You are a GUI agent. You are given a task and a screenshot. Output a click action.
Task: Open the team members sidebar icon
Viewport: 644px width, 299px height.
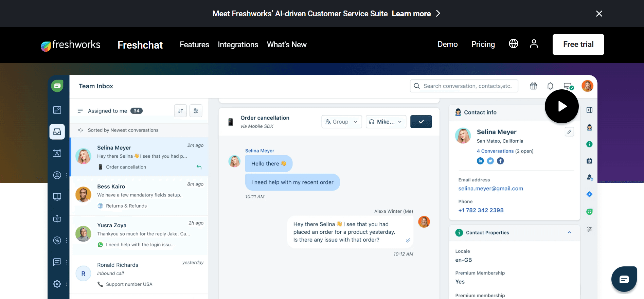coord(57,153)
